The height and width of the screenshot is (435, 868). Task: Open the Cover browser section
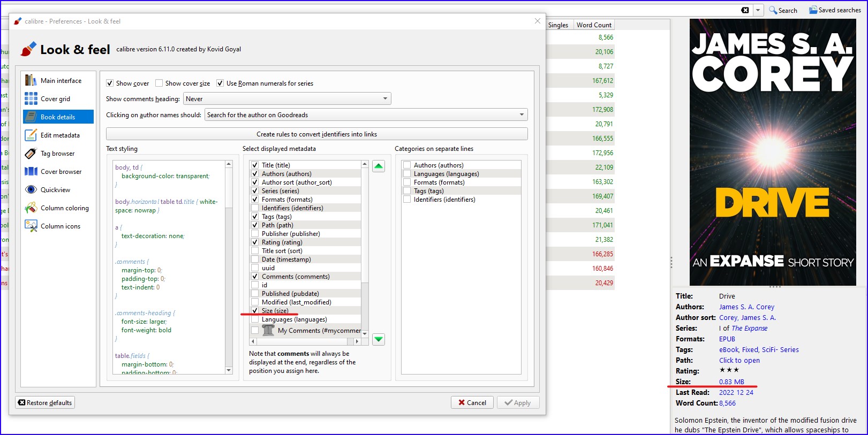pyautogui.click(x=58, y=172)
